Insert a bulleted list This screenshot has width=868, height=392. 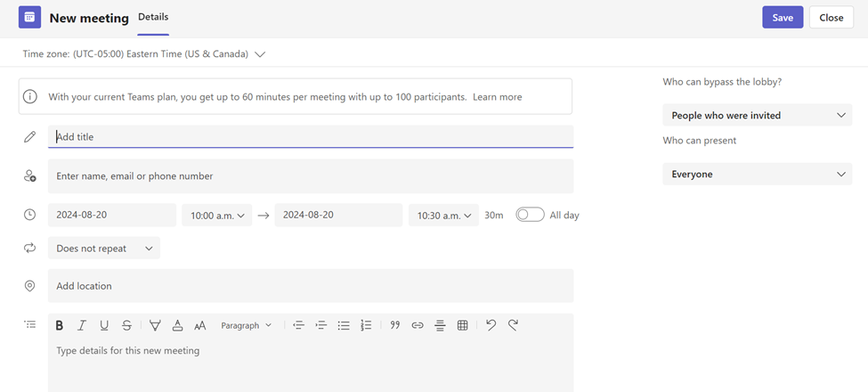click(344, 326)
